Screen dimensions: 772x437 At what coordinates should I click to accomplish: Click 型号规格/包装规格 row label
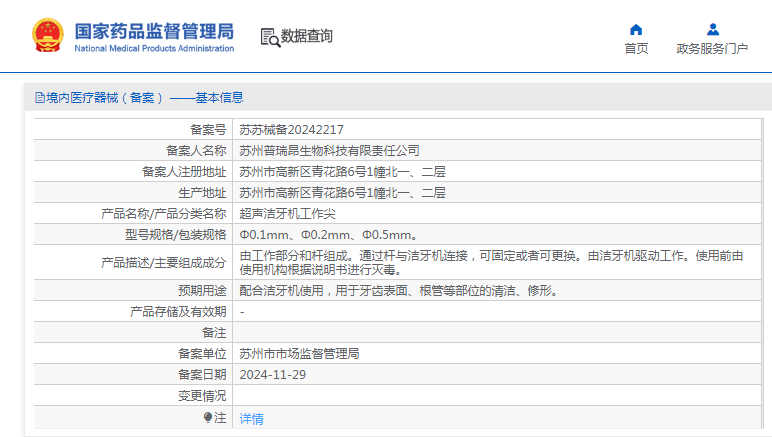tap(176, 235)
